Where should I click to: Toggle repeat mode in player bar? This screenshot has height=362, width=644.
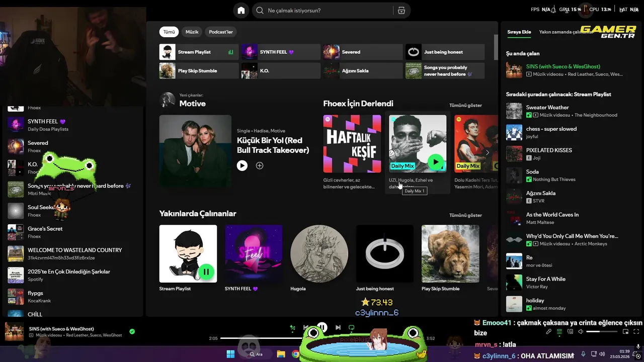pos(352,328)
